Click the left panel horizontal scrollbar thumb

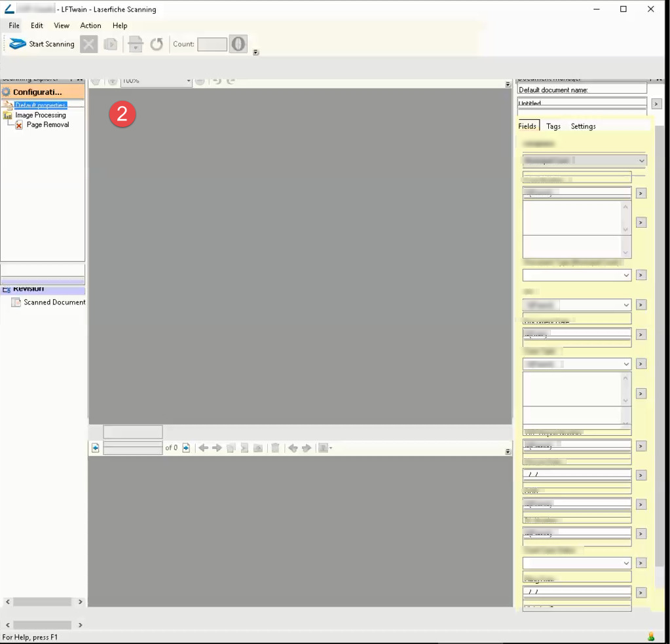42,601
